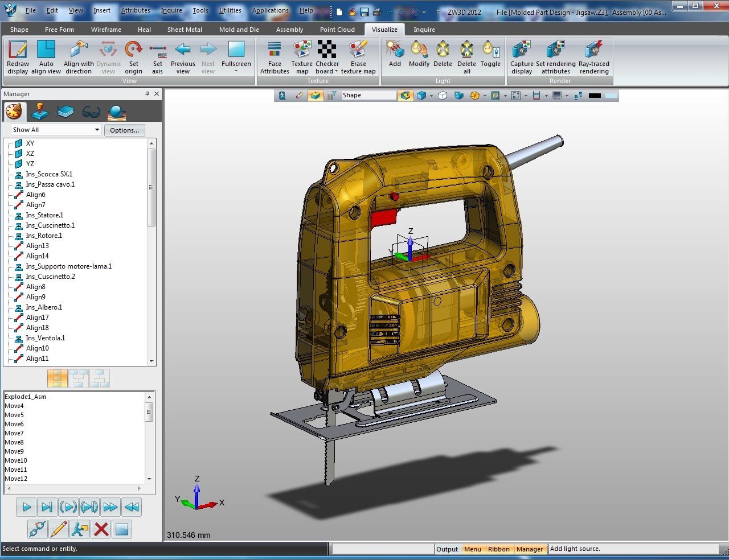Screen dimensions: 729x560
Task: Toggle all lights with the Toggle button
Action: tap(490, 54)
